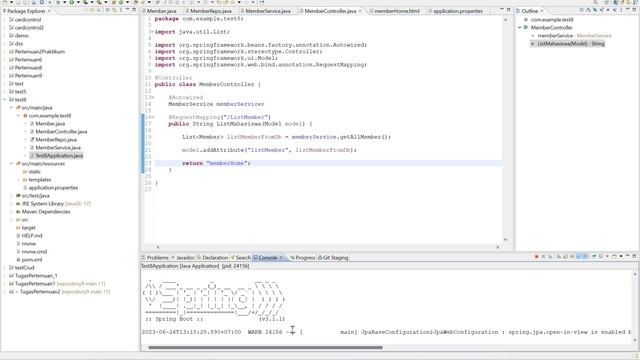Switch to MemberRepo.java editor tab

pos(210,11)
